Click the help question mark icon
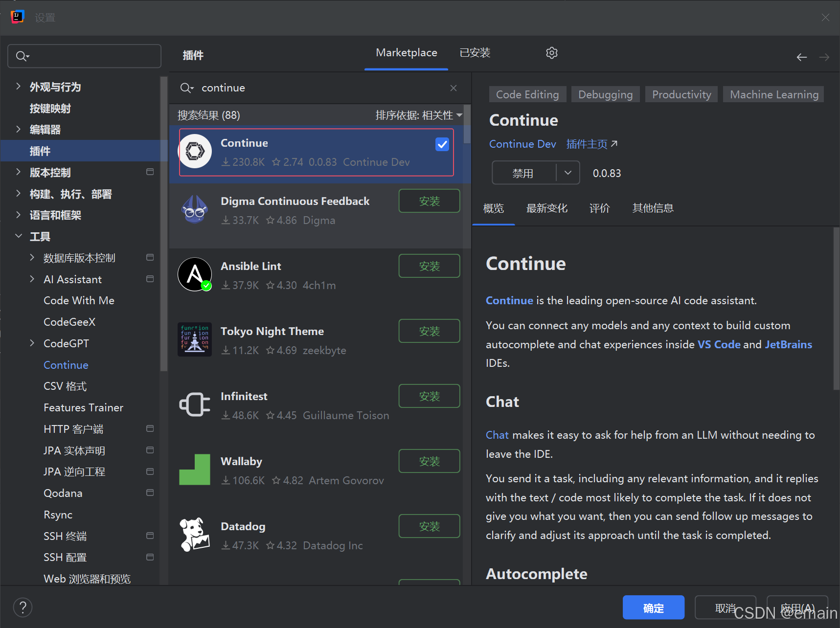840x628 pixels. 23,607
